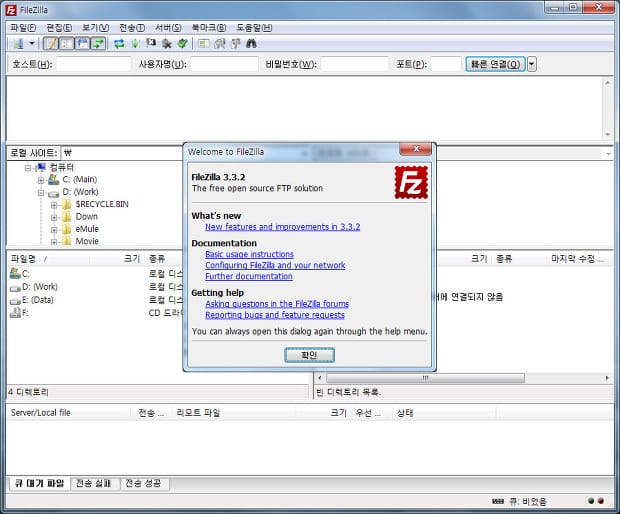This screenshot has width=620, height=514.
Task: Expand the eMule folder node
Action: 54,230
